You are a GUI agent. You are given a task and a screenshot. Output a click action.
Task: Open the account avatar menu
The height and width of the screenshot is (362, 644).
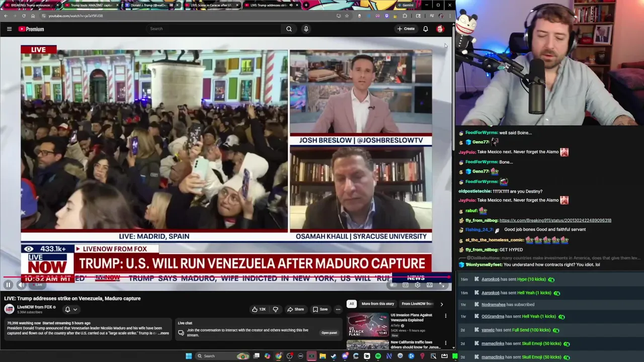440,29
